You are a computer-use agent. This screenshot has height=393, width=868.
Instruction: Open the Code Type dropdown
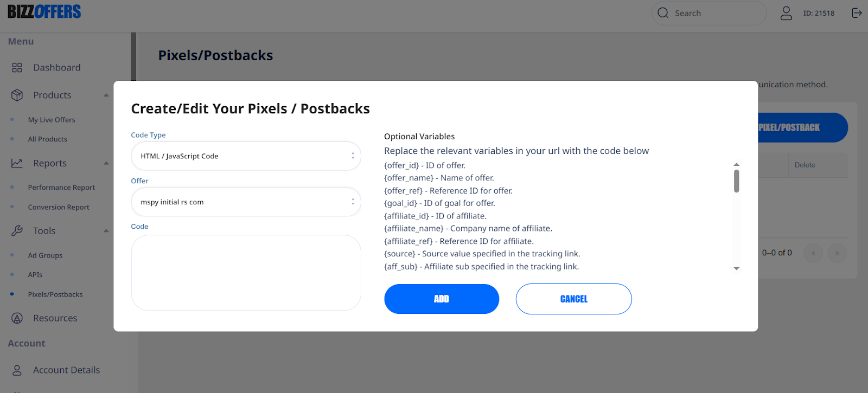tap(246, 156)
